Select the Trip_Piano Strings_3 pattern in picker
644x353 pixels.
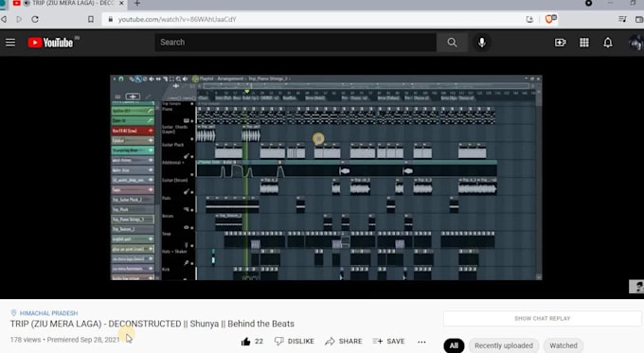tap(133, 220)
